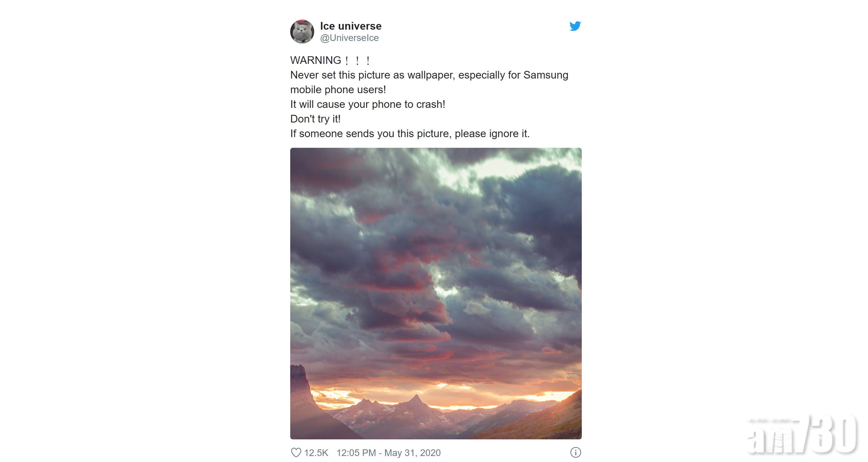Click the word Samsung in the tweet

coord(545,75)
